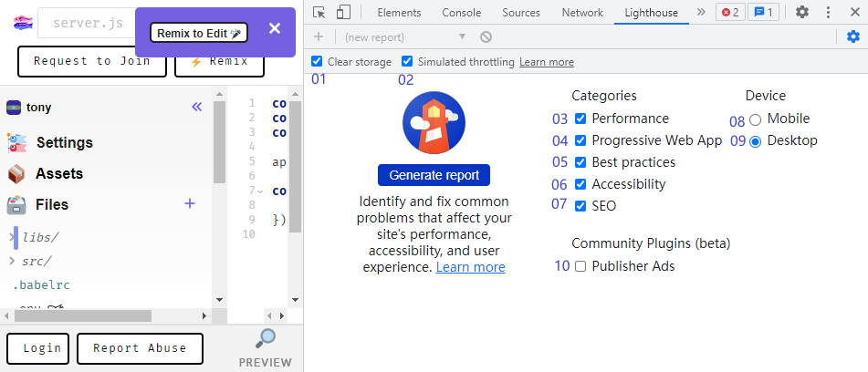Open the (new report) dropdown

[404, 36]
